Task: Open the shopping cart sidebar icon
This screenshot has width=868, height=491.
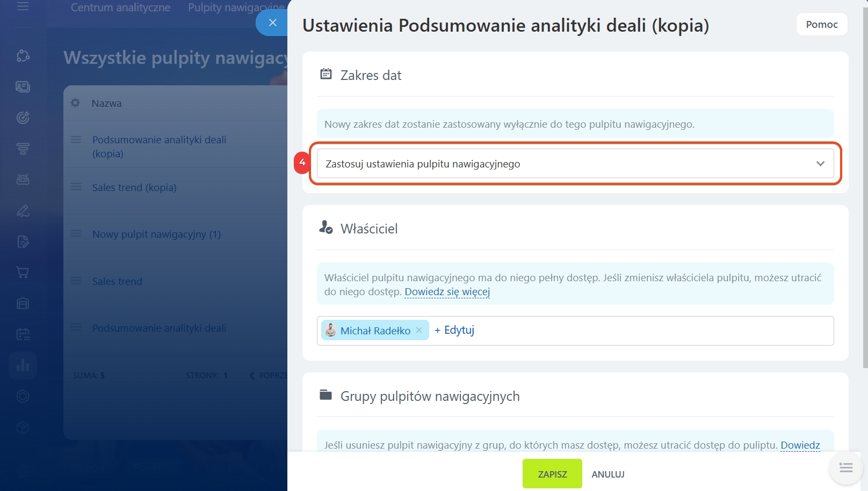Action: pyautogui.click(x=23, y=272)
